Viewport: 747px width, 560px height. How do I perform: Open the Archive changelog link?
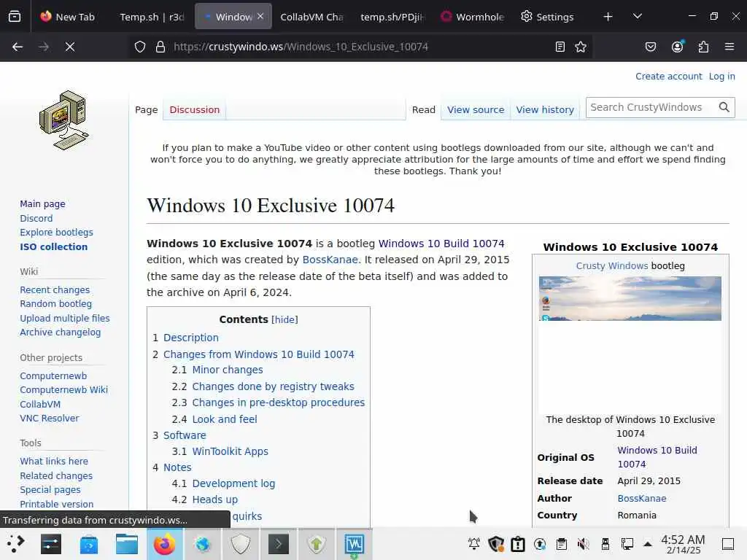click(x=60, y=332)
